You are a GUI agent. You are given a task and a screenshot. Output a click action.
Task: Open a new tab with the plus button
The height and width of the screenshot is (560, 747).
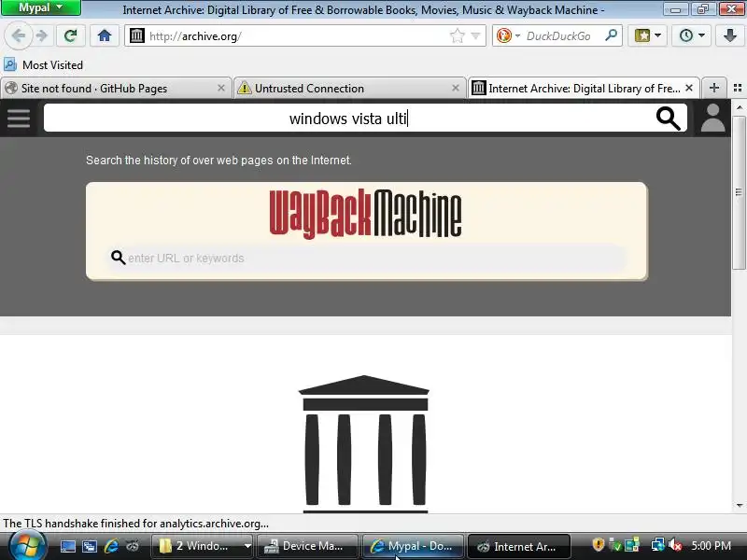[x=713, y=88]
